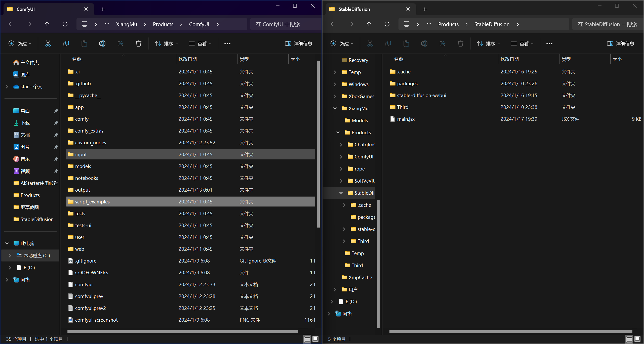Go back in the StableDiffusion window
Viewport: 644px width, 344px height.
point(333,24)
